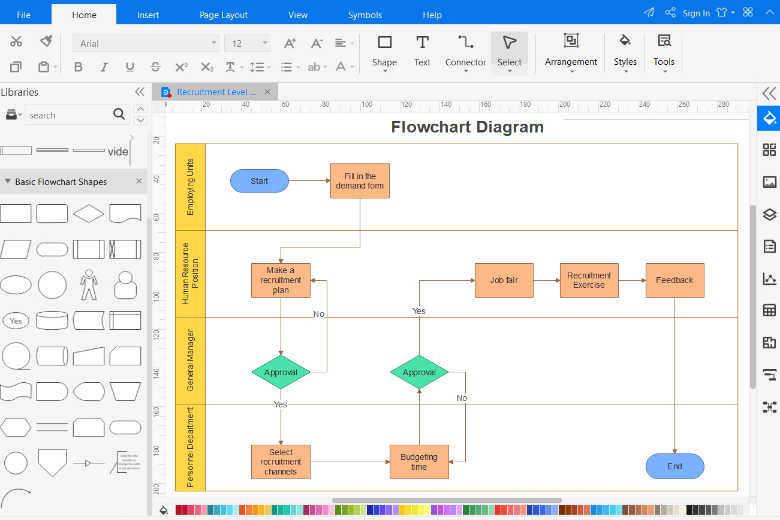Switch to the Page Layout tab
The width and height of the screenshot is (780, 520).
coord(223,15)
